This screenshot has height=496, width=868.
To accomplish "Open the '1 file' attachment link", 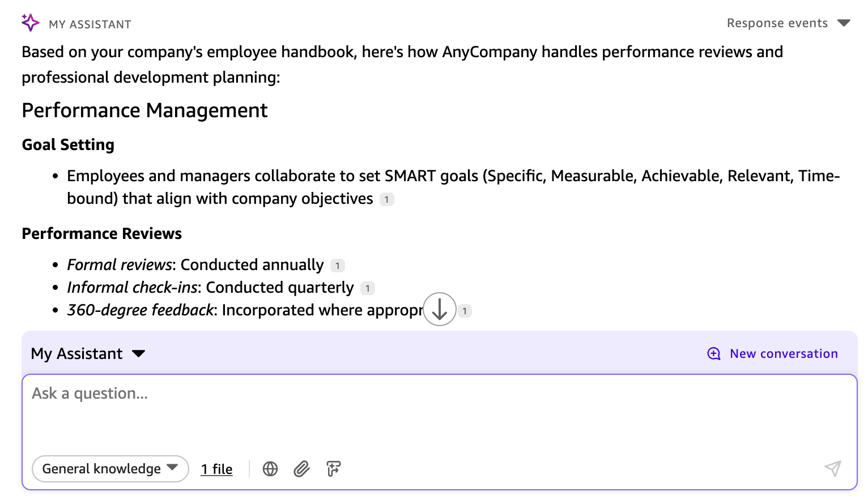I will coord(216,469).
